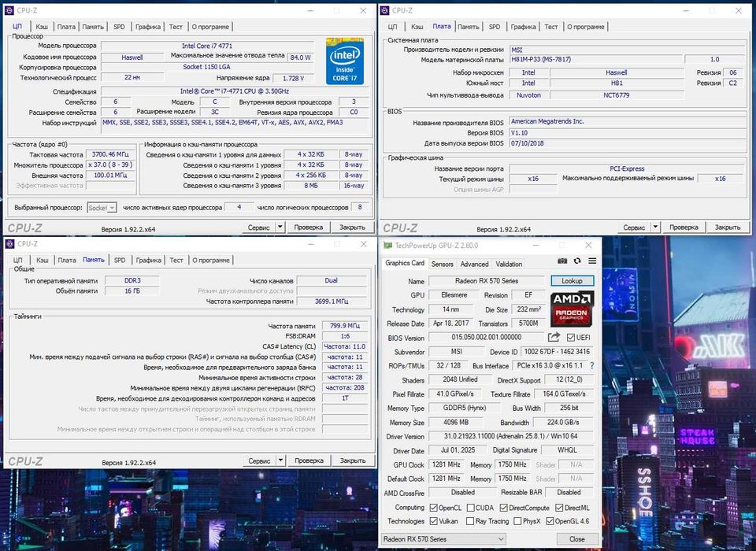The height and width of the screenshot is (551, 756).
Task: Click the GDDR5 (Hynix) Memory Type value
Action: (465, 408)
